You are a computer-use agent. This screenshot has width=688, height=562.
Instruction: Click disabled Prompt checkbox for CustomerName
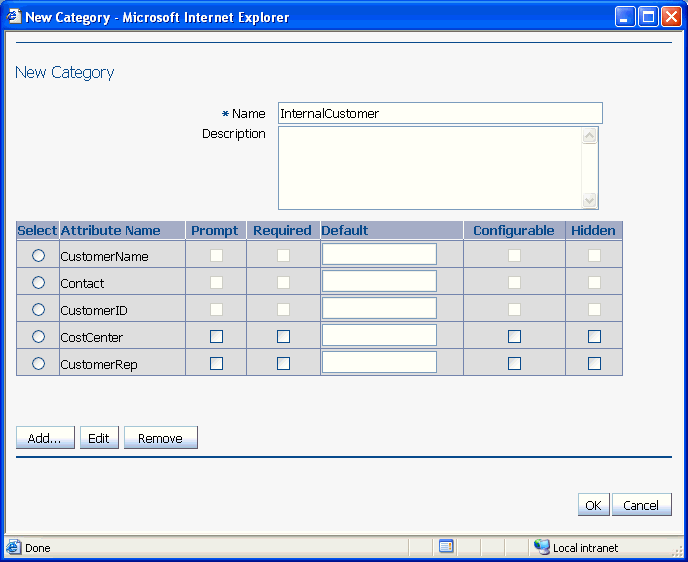click(x=216, y=255)
